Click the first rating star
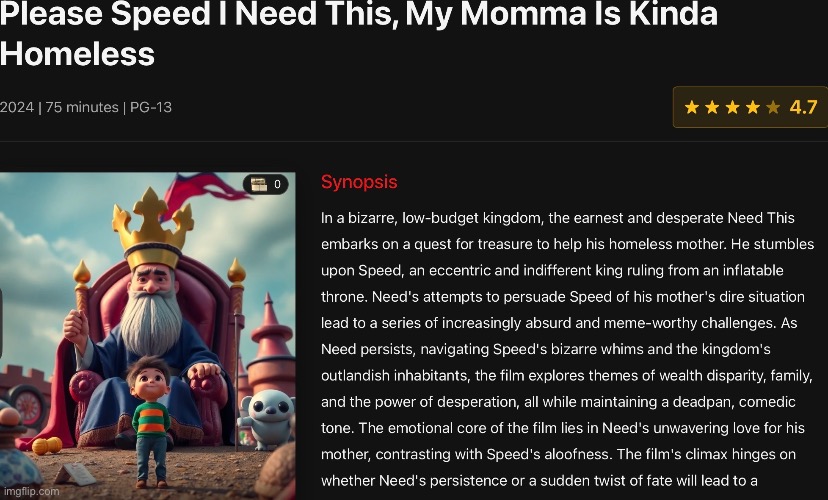 pos(692,108)
